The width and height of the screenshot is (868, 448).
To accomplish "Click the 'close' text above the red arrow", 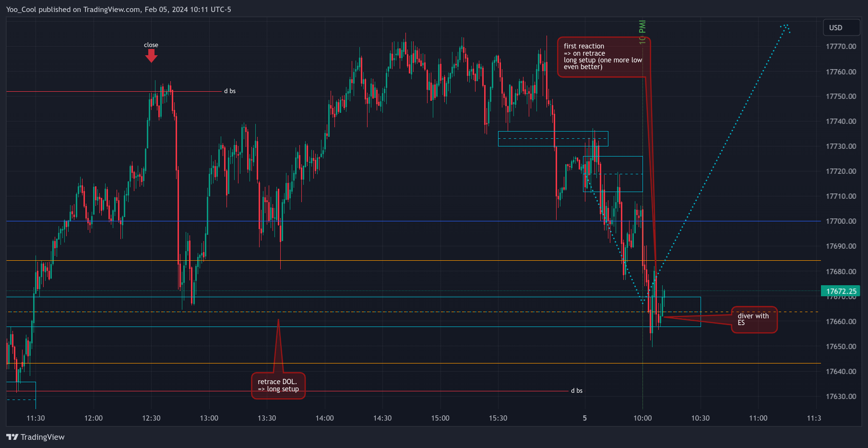I will point(151,45).
